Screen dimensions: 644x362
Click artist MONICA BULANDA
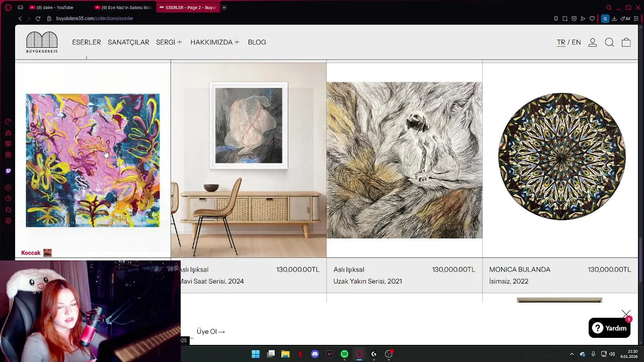pos(520,269)
